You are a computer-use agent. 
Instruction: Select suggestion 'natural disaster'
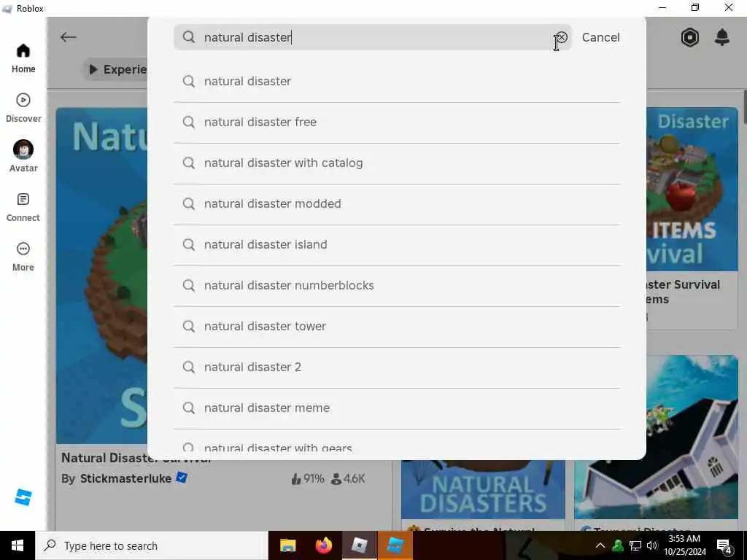tap(396, 82)
